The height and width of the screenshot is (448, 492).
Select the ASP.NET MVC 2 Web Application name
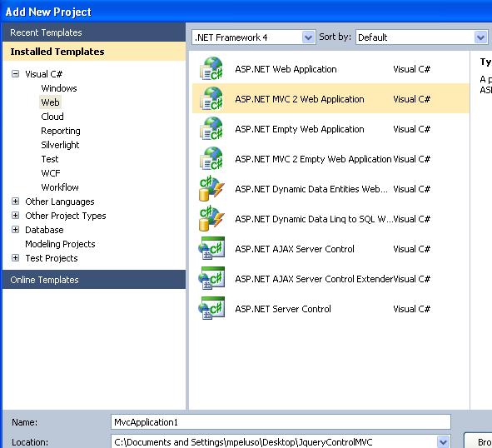tap(300, 99)
